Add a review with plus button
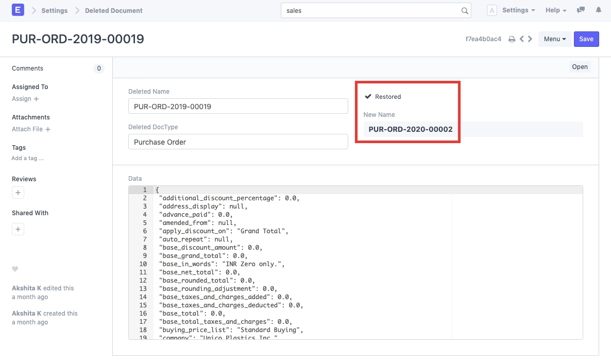This screenshot has height=364, width=611. point(18,193)
